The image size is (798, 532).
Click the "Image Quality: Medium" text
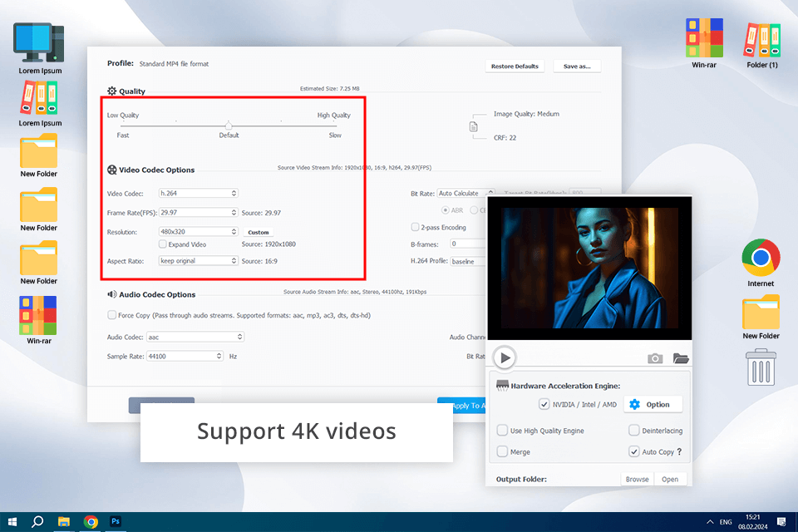(x=526, y=114)
